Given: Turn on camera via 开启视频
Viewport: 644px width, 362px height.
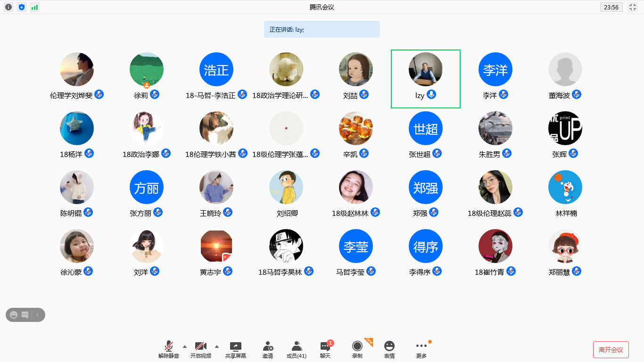Looking at the screenshot, I should tap(201, 349).
